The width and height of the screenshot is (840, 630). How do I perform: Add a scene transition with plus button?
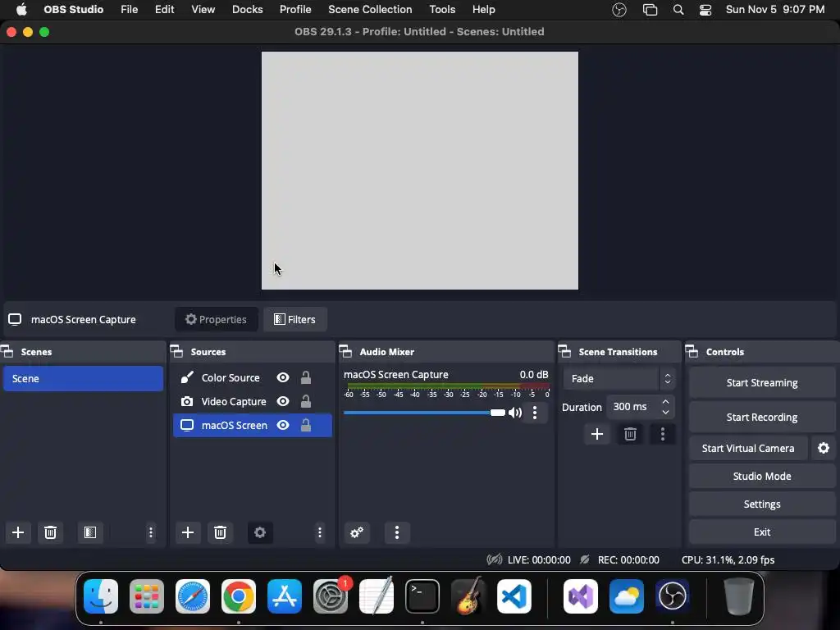point(597,434)
